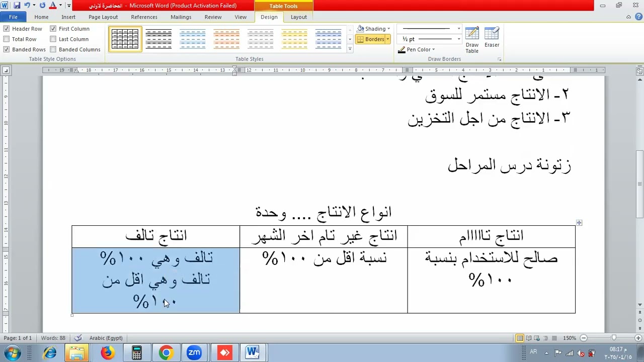Open Microsoft Word Help
Screen dimensions: 644x362
pyautogui.click(x=638, y=17)
